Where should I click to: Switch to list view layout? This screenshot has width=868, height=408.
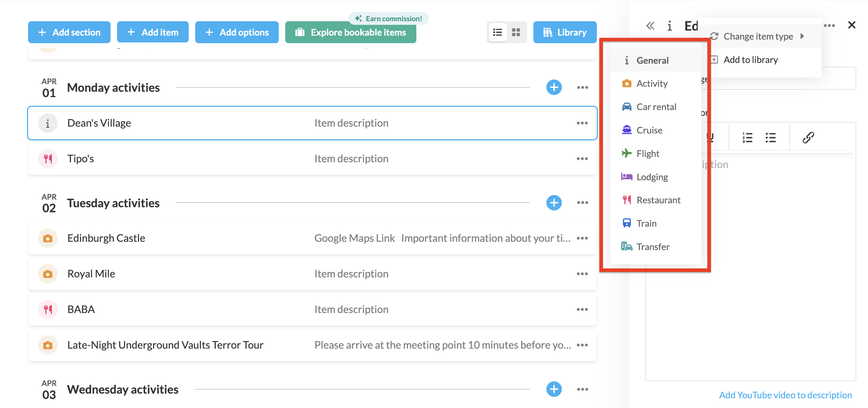(x=498, y=32)
